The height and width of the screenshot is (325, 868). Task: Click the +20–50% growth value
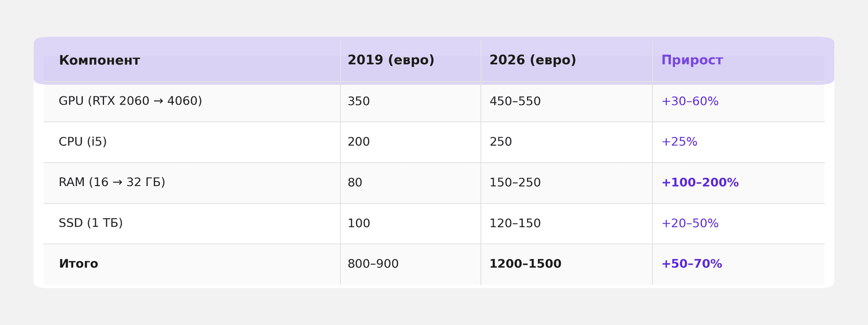pos(689,224)
